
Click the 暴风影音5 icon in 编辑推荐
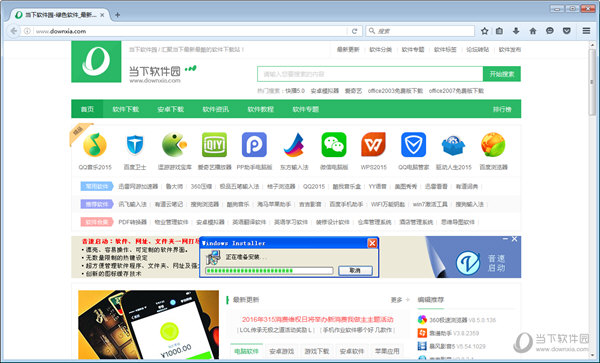pos(422,346)
